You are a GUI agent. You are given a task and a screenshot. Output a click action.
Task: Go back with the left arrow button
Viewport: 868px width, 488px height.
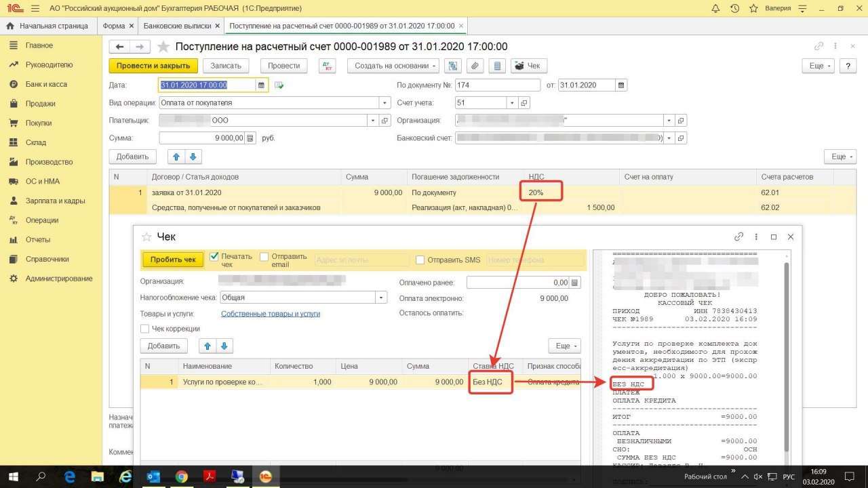tap(120, 47)
